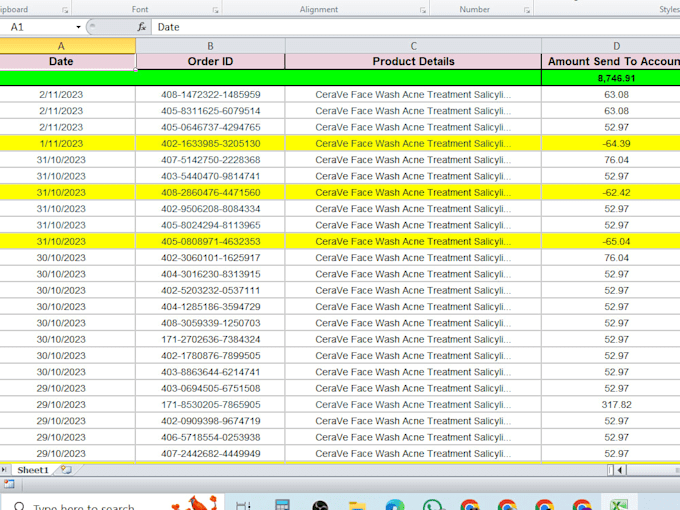Open the Number group dialog launcher
The image size is (680, 510).
(526, 10)
